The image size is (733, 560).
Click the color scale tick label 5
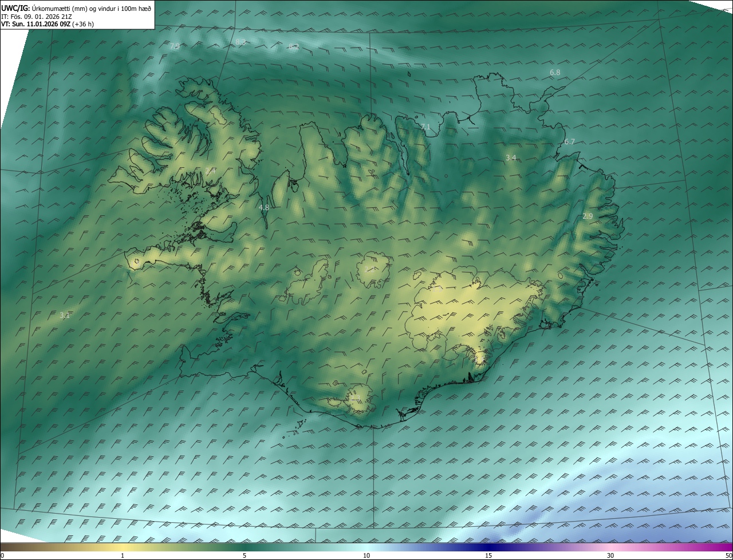coord(245,555)
